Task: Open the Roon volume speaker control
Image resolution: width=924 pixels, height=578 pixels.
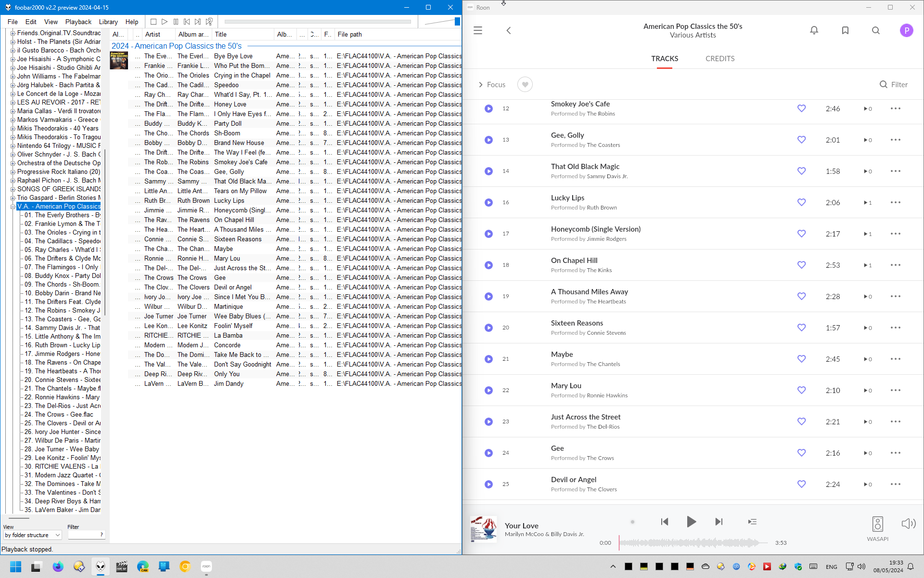Action: [909, 524]
